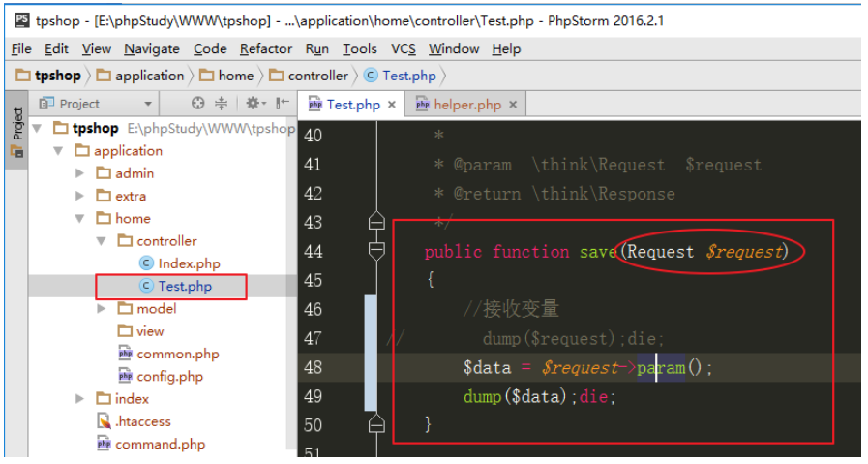Click the param method call on line 48
Screen dimensions: 868x464
[x=661, y=367]
